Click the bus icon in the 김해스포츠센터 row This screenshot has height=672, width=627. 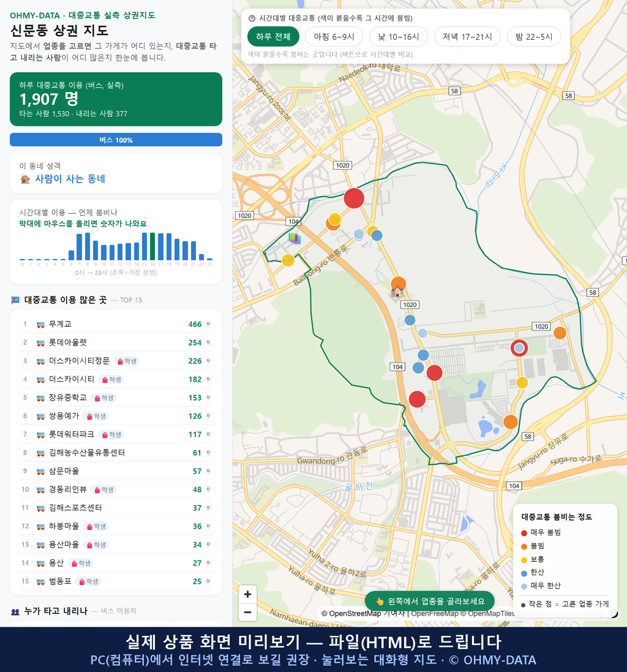click(x=41, y=509)
